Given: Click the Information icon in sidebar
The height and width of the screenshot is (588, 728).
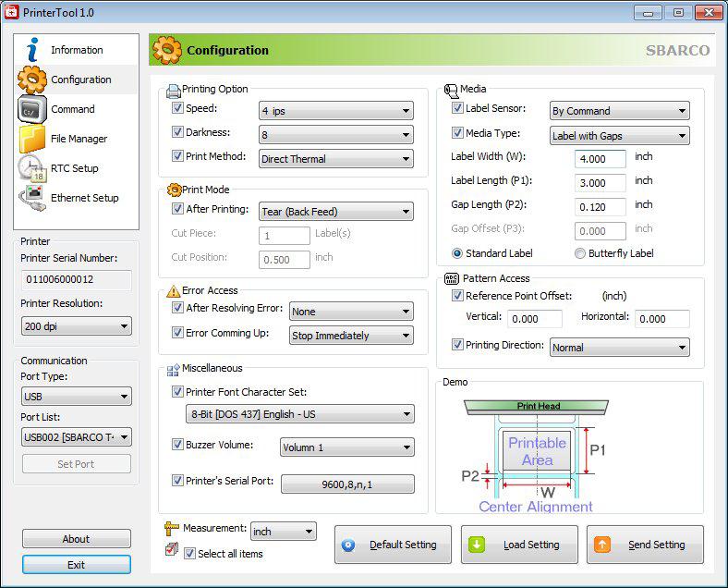Looking at the screenshot, I should [32, 50].
